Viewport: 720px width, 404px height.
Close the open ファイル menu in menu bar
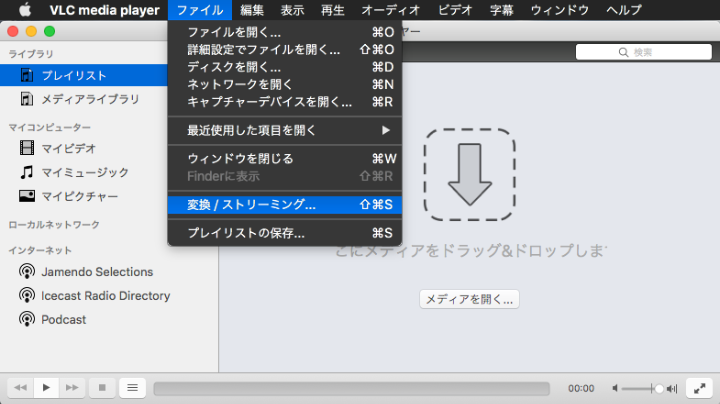coord(200,10)
